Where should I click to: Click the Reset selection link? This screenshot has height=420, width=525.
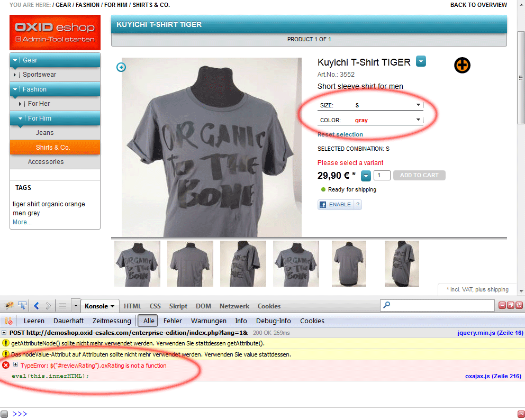click(x=340, y=134)
